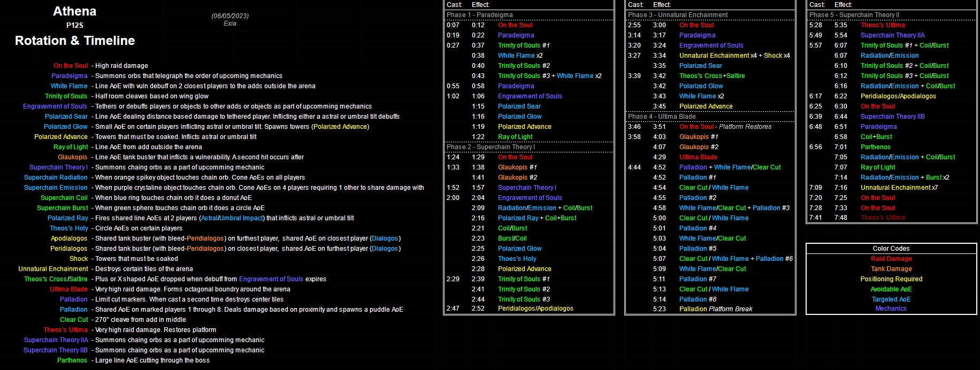Click the Ultima Blade effect at 4:29
Image resolution: width=980 pixels, height=370 pixels.
tap(698, 157)
